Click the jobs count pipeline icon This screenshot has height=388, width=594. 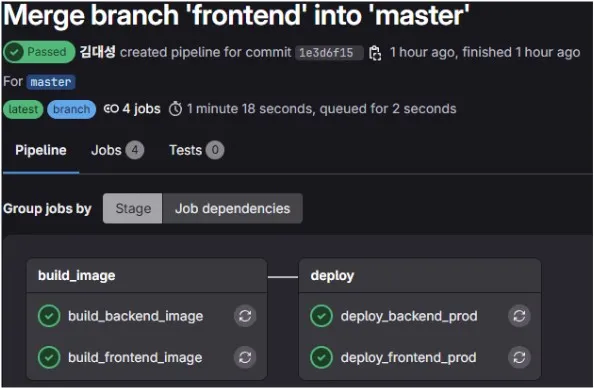point(111,109)
